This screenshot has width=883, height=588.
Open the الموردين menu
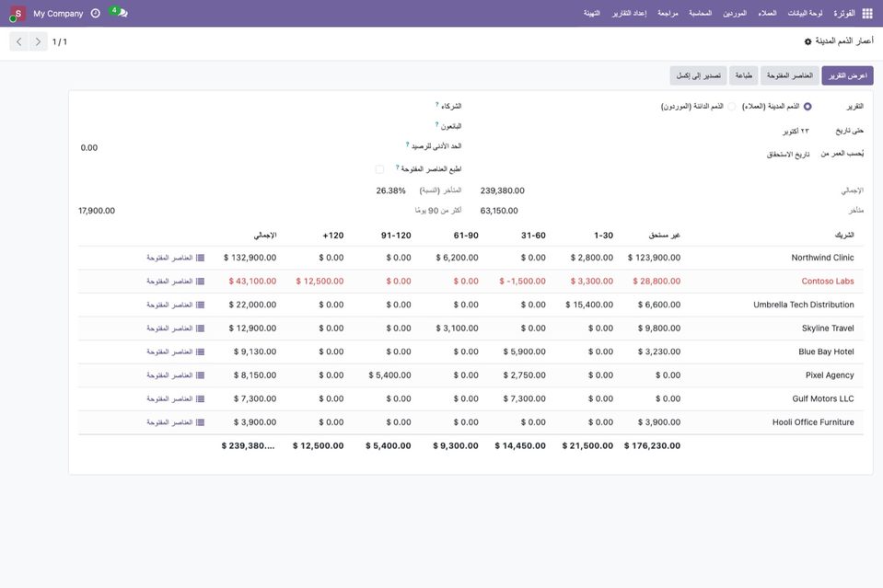pos(735,14)
